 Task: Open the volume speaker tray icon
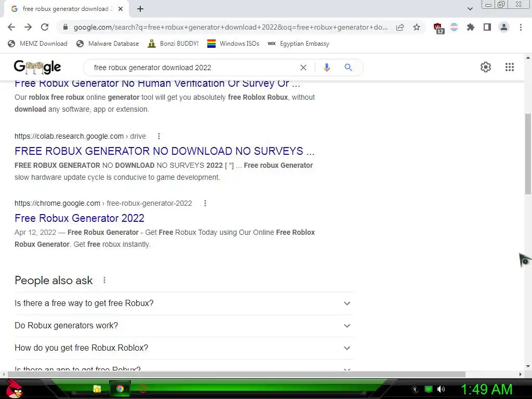(x=441, y=389)
